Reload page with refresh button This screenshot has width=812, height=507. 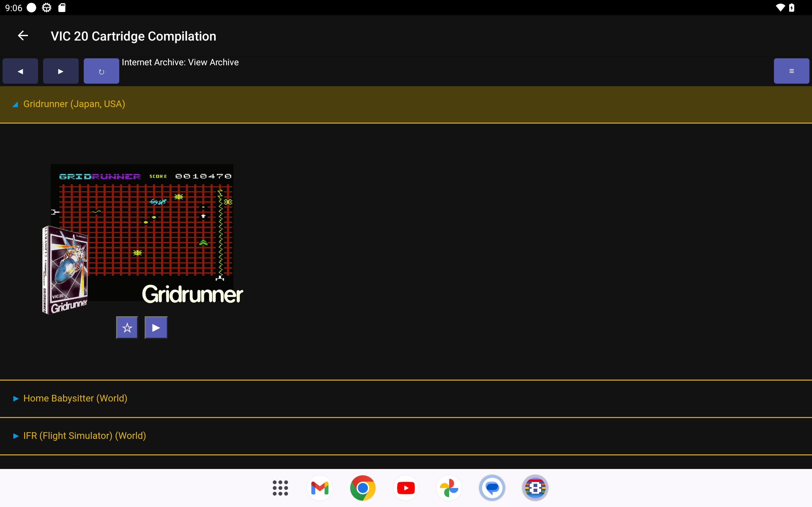coord(101,71)
